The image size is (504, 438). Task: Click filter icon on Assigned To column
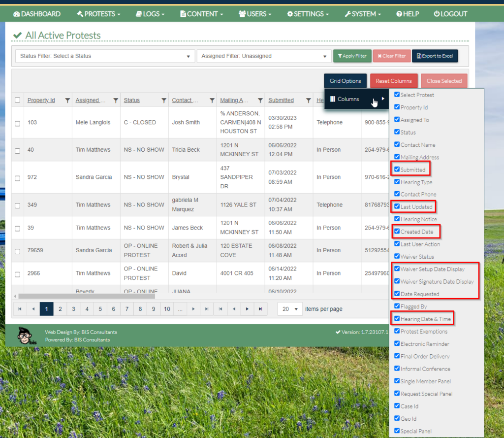(x=116, y=101)
